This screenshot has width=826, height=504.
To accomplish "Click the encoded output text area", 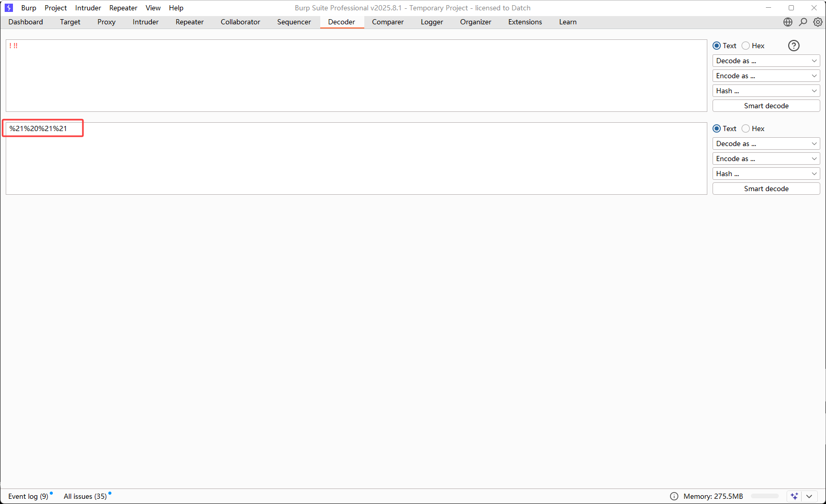I will click(357, 159).
